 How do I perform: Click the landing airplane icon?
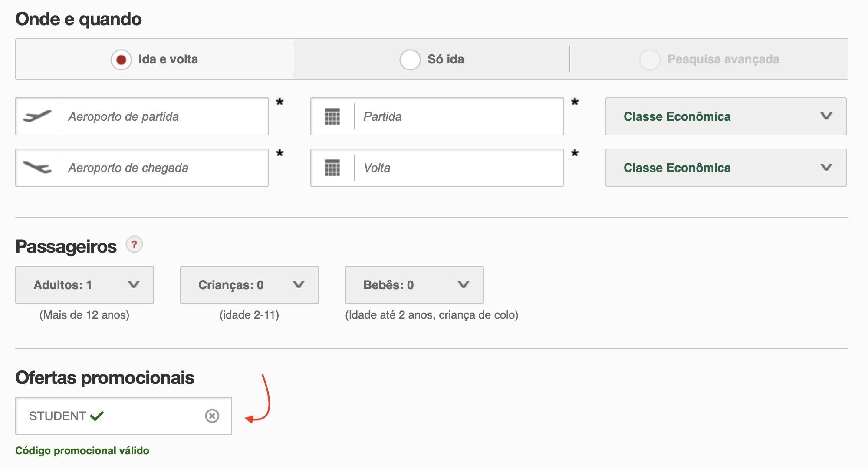pos(37,168)
